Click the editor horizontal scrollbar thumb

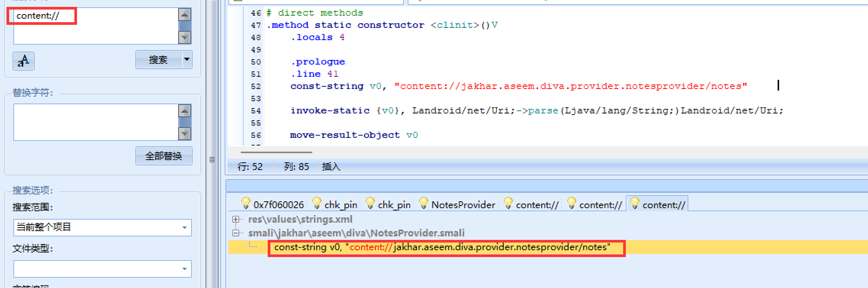click(x=276, y=152)
